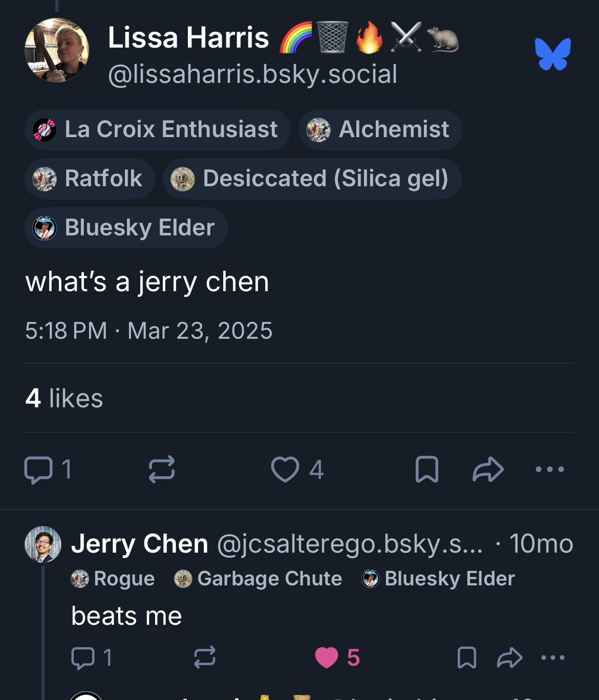Open more options for main post
The height and width of the screenshot is (700, 599).
point(550,469)
